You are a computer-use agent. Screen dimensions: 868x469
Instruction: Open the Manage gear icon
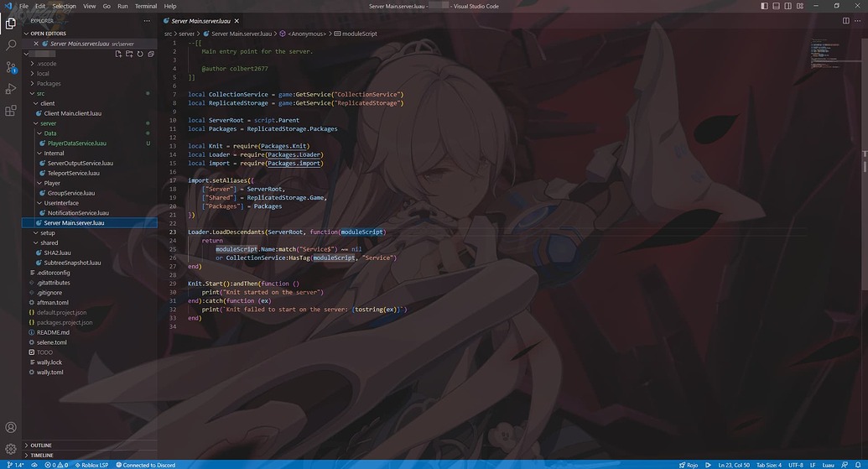click(11, 449)
